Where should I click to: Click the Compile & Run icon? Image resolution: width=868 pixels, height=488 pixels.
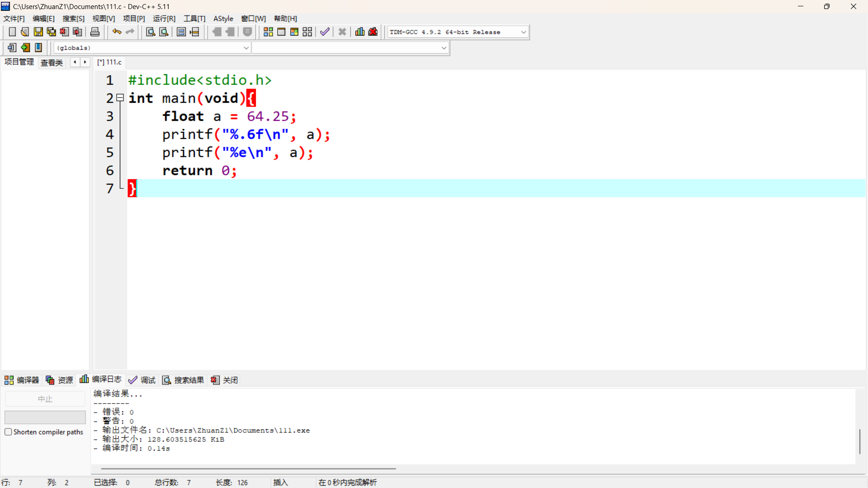[x=294, y=32]
